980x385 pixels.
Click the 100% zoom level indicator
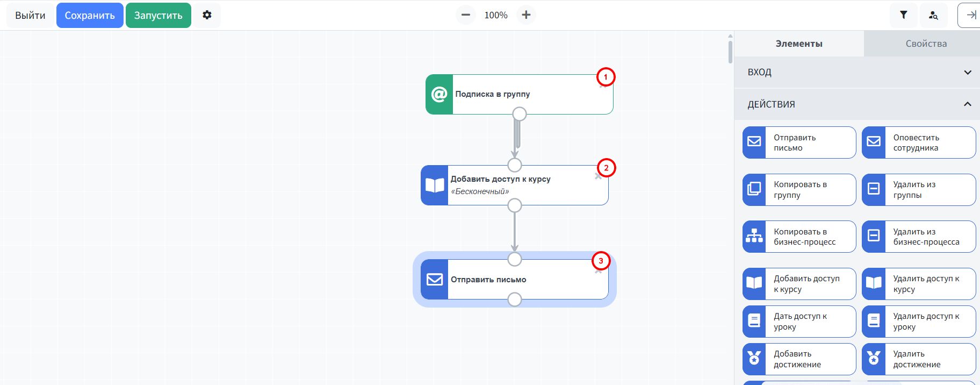[x=496, y=15]
